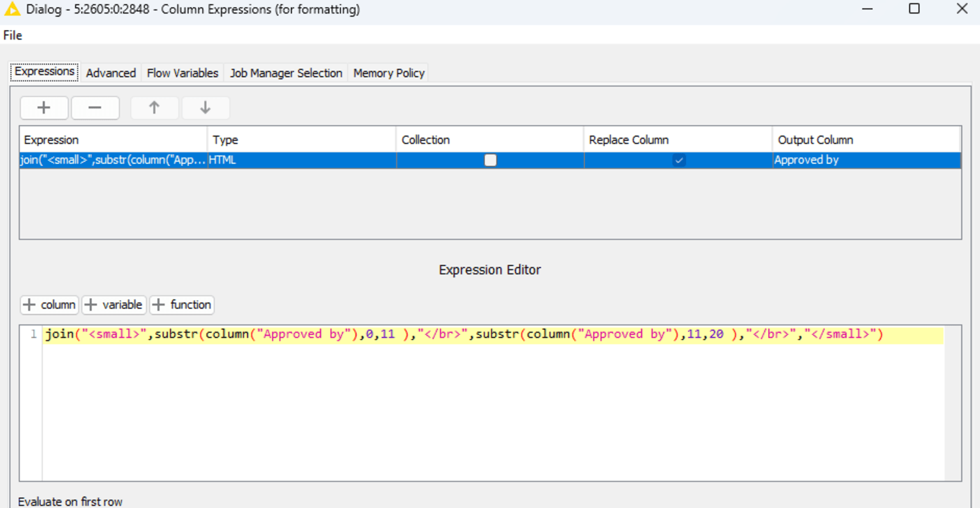Image resolution: width=980 pixels, height=508 pixels.
Task: Select the Approved by output column cell
Action: (x=866, y=160)
